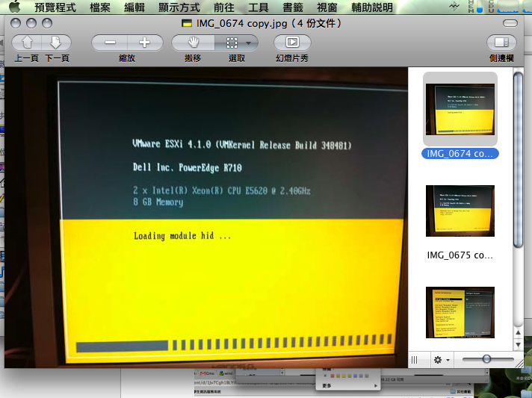Choose the blue label in background context menu
This screenshot has height=398, width=532.
coord(355,376)
